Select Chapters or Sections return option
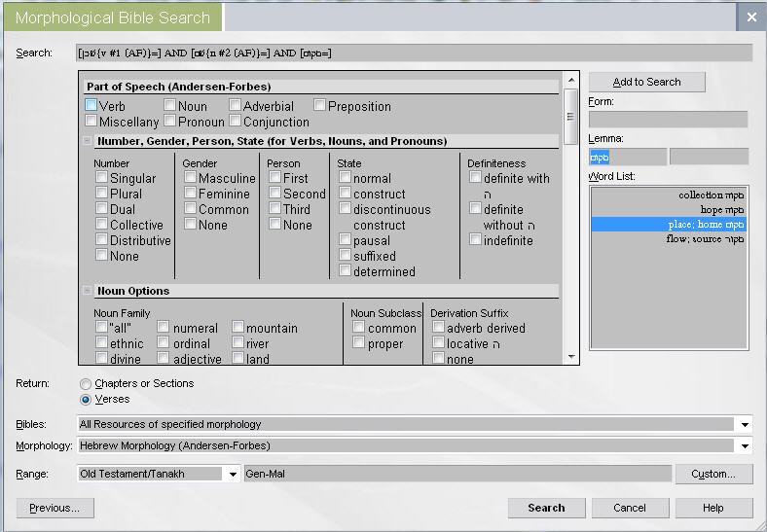Viewport: 767px width, 532px height. tap(86, 384)
